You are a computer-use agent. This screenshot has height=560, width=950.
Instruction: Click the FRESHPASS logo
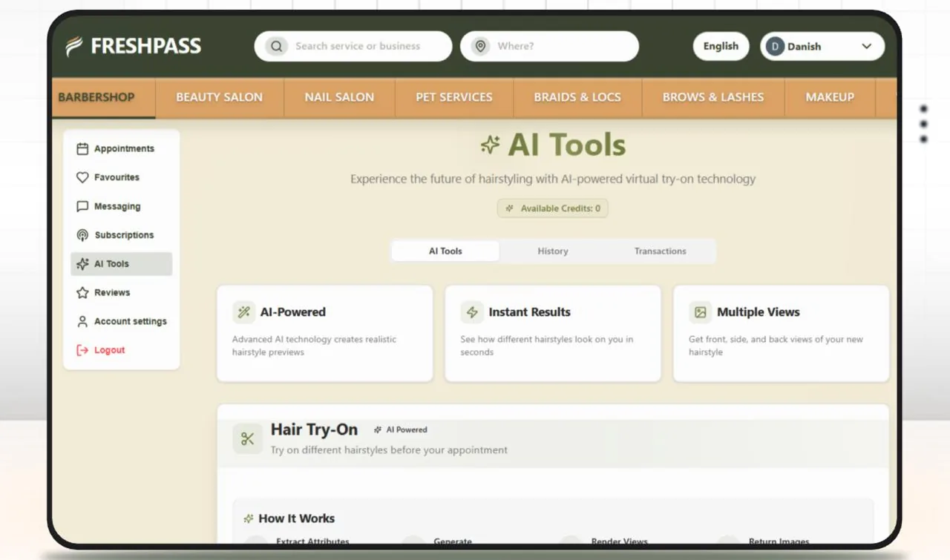coord(133,46)
